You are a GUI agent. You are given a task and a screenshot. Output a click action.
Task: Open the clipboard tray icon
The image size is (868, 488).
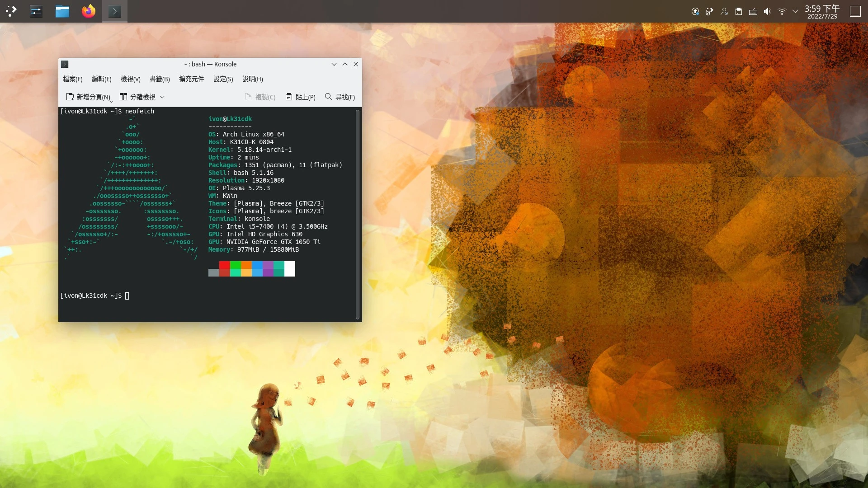coord(739,11)
